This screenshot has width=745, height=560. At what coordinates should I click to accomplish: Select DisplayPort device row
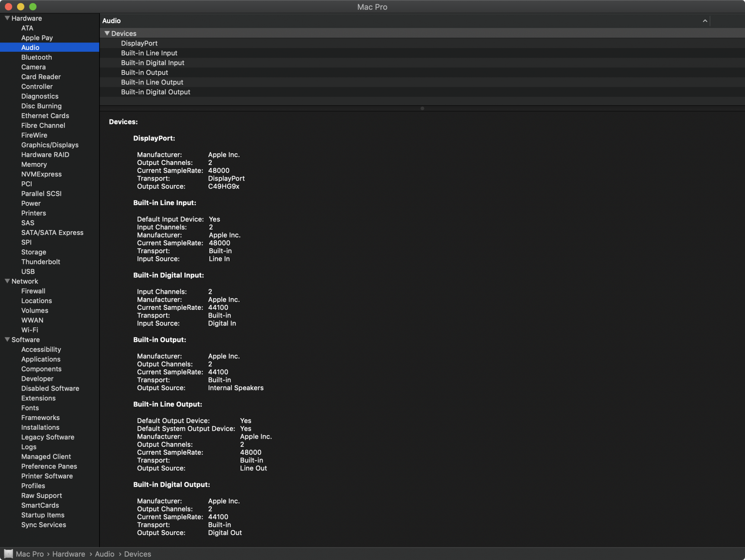422,43
